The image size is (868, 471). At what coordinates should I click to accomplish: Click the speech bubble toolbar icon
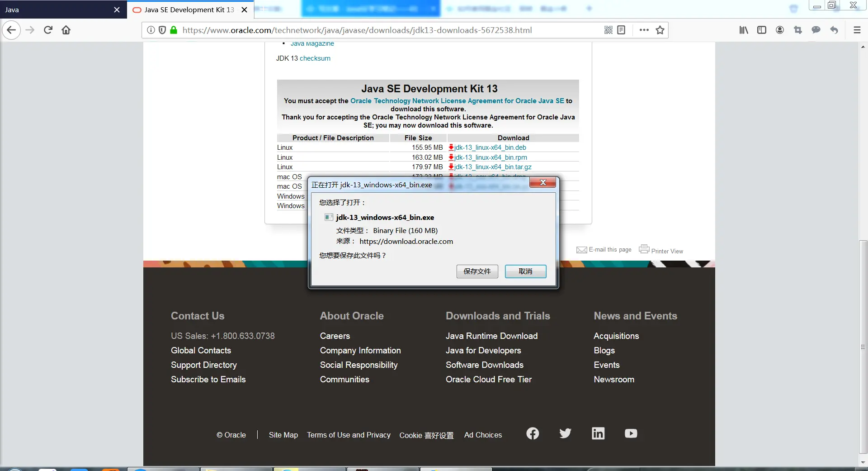point(816,30)
